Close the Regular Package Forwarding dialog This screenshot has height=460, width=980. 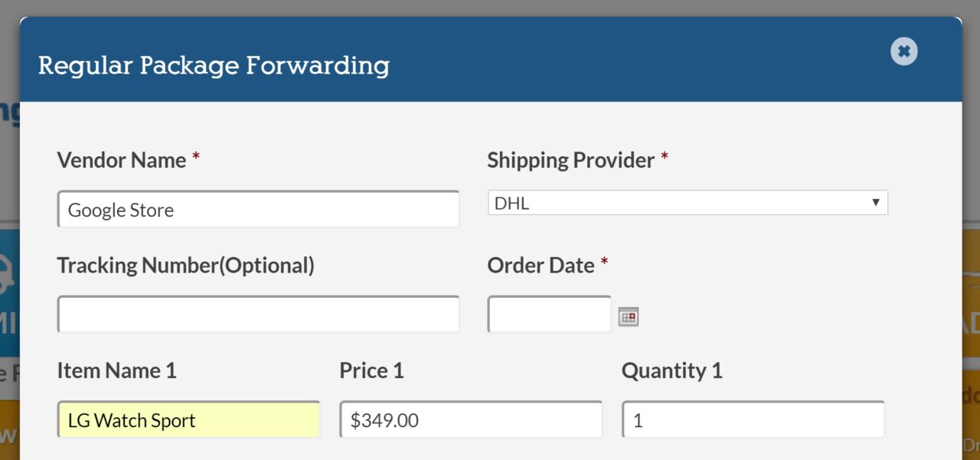click(x=903, y=51)
